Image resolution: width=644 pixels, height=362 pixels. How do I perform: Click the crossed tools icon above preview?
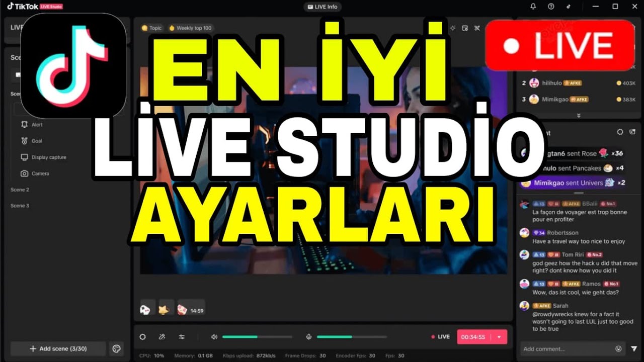(x=477, y=28)
